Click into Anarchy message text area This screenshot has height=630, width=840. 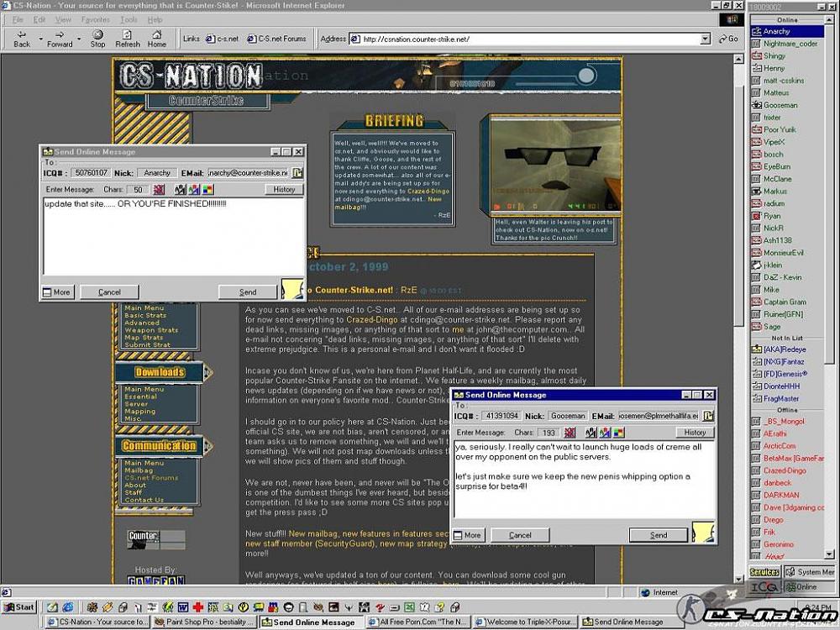pos(174,236)
